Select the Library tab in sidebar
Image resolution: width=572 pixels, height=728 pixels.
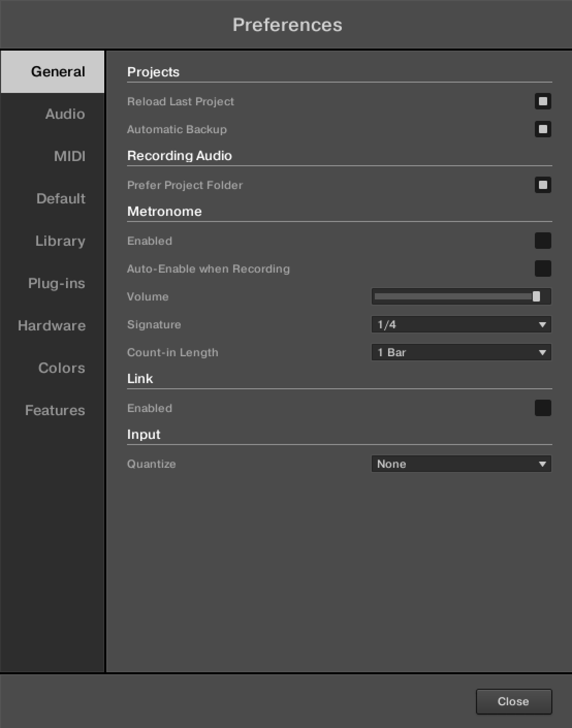click(60, 241)
